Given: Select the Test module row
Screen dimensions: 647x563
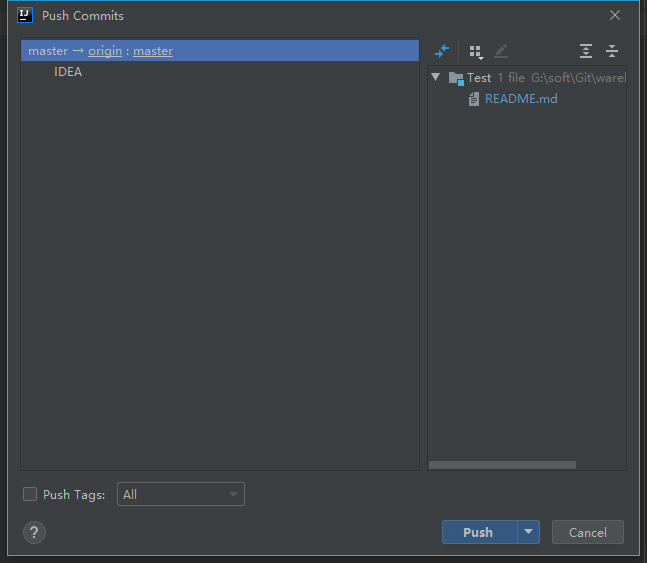Looking at the screenshot, I should point(527,78).
